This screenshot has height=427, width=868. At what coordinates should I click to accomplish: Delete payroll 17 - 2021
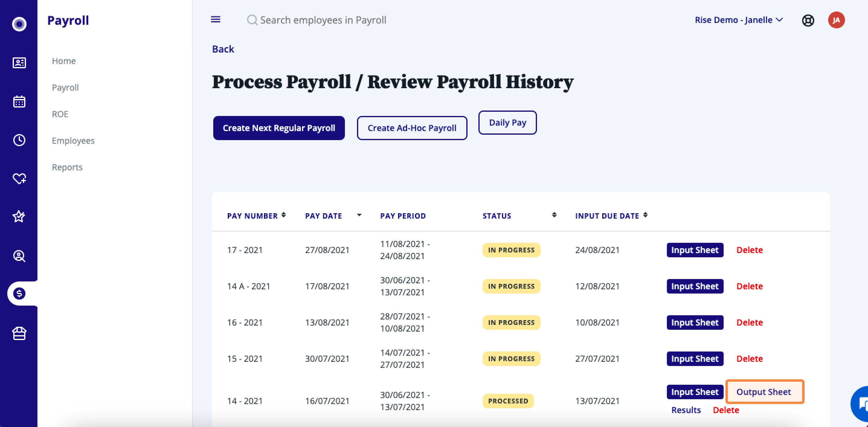point(749,250)
